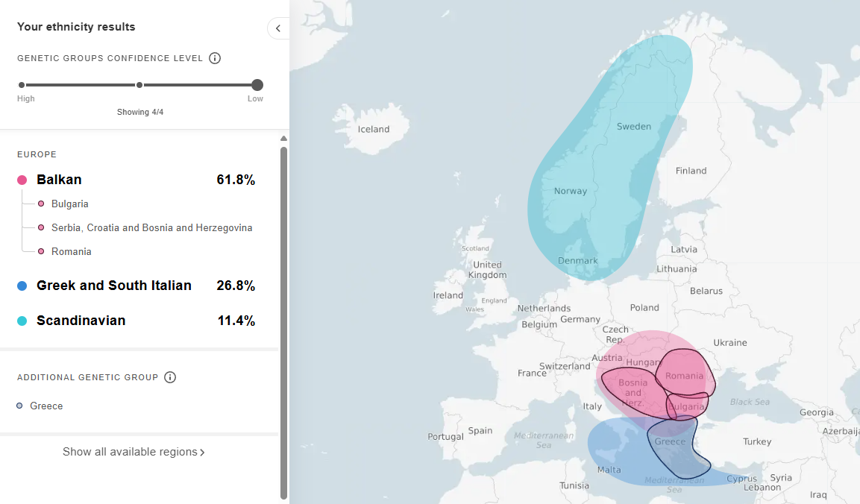Image resolution: width=860 pixels, height=504 pixels.
Task: Click the Italy label on the map
Action: pos(591,406)
